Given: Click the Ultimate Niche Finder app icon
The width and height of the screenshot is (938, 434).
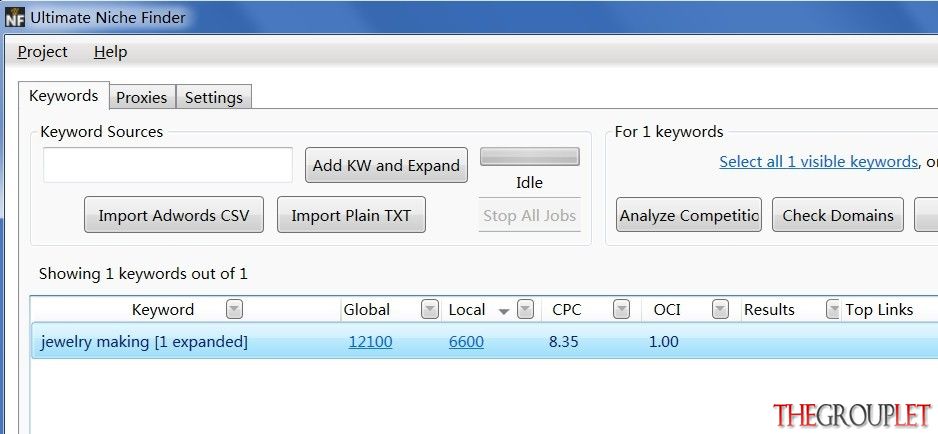Looking at the screenshot, I should pos(14,17).
